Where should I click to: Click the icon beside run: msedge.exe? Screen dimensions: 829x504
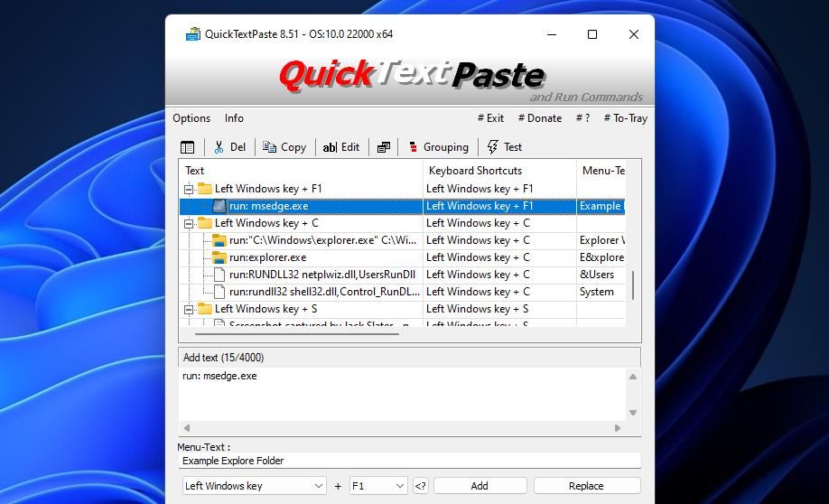219,206
